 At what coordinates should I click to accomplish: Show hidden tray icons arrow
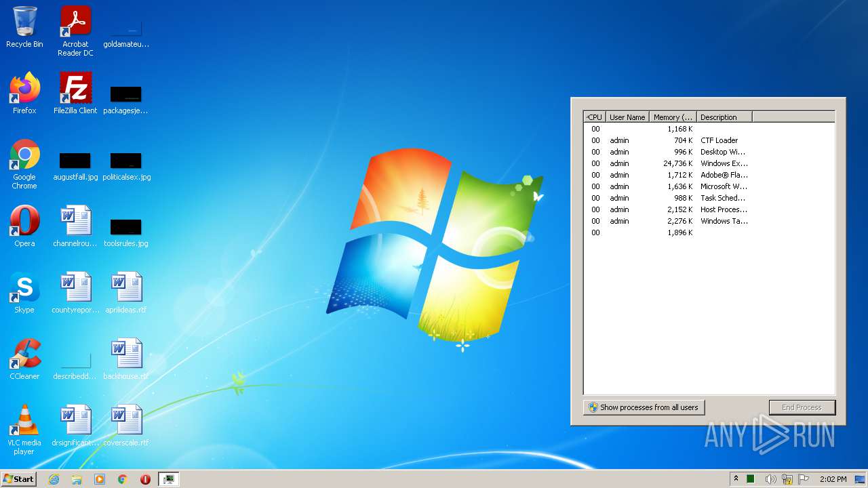point(736,479)
